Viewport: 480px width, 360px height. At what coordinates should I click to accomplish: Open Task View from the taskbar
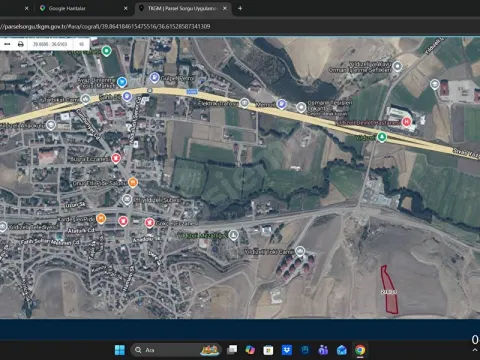click(232, 350)
